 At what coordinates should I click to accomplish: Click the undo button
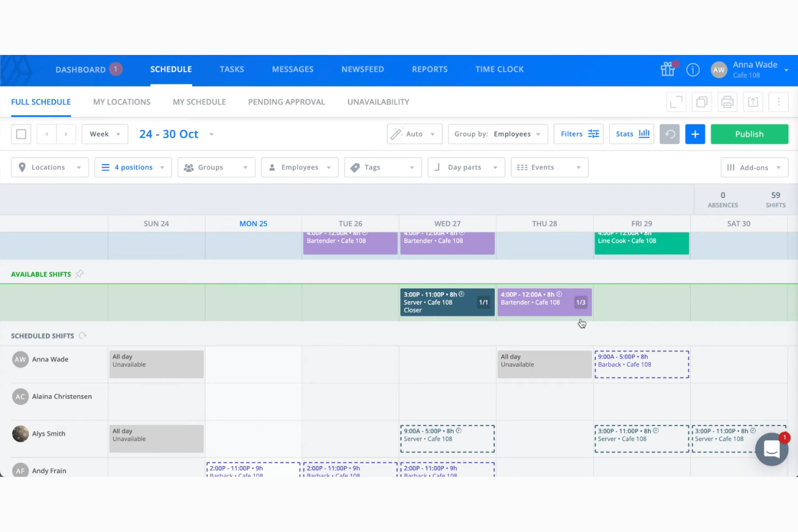pos(670,134)
